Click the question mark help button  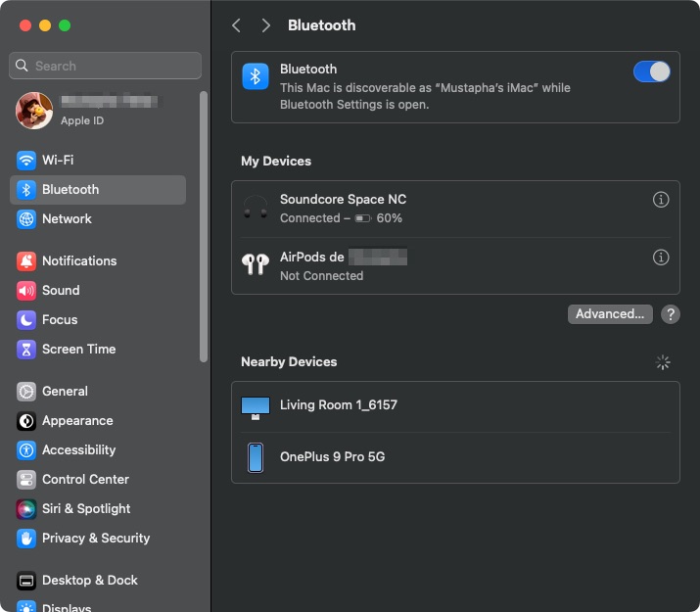[670, 314]
